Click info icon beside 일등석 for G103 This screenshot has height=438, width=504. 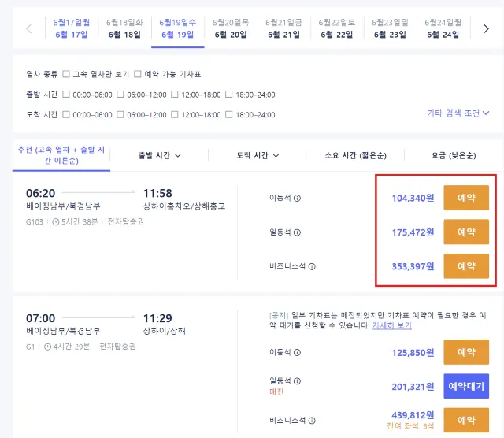pos(297,232)
